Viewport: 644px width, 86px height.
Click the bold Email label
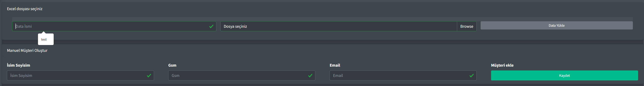click(335, 65)
